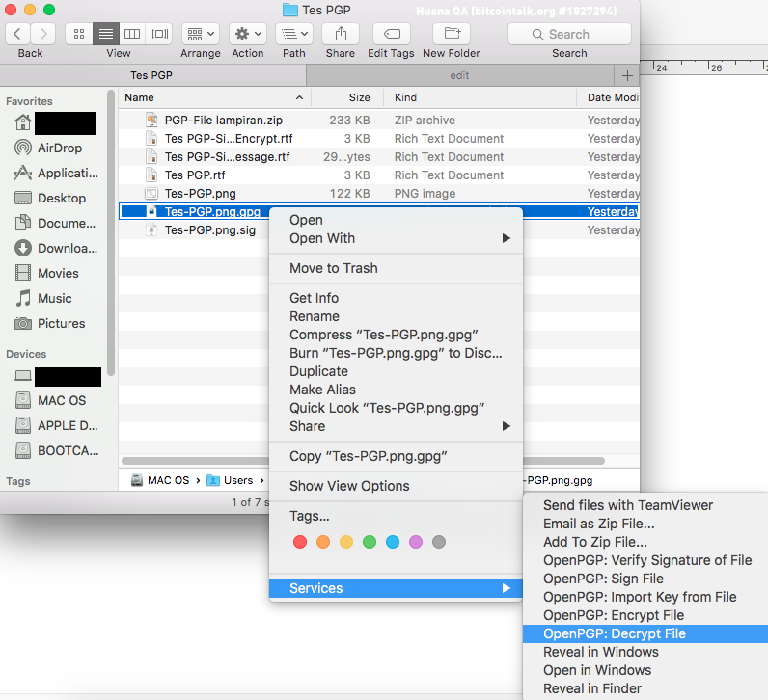Viewport: 768px width, 700px height.
Task: Sort by Name column header
Action: [214, 97]
